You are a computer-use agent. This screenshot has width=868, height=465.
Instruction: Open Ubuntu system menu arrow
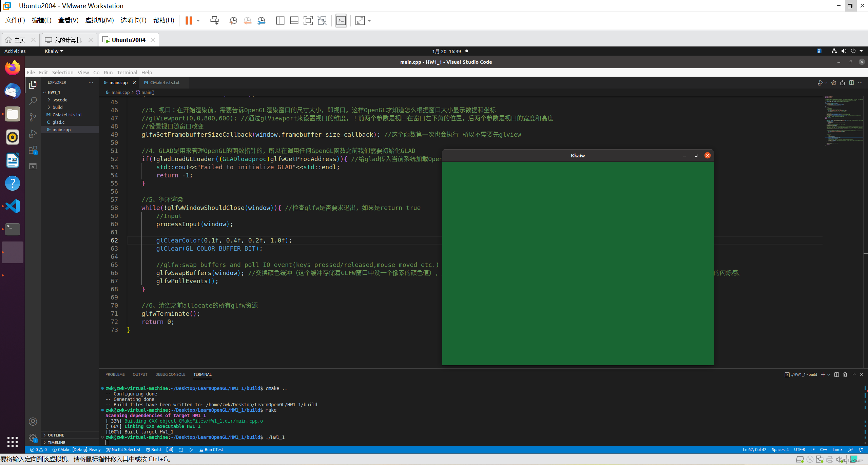(x=861, y=51)
